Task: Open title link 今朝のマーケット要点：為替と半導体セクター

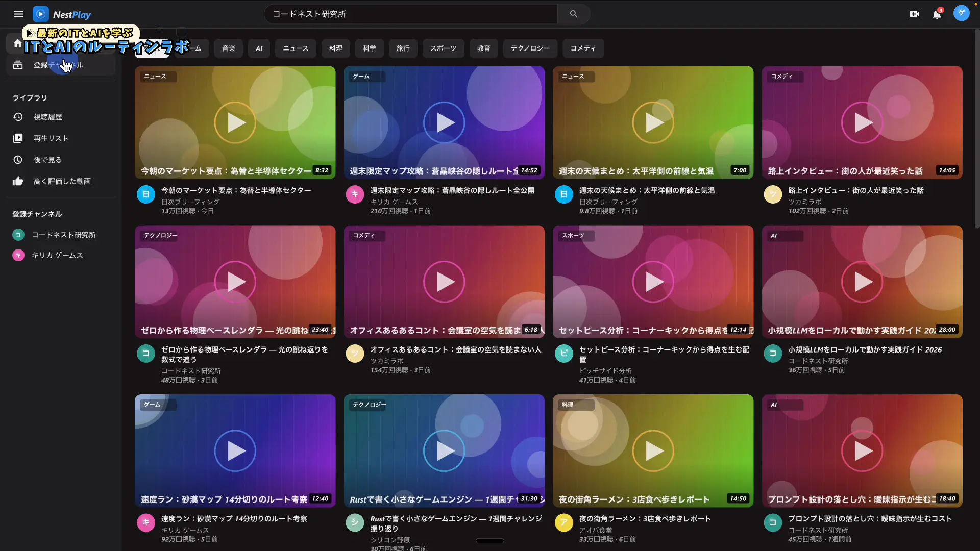Action: point(236,190)
